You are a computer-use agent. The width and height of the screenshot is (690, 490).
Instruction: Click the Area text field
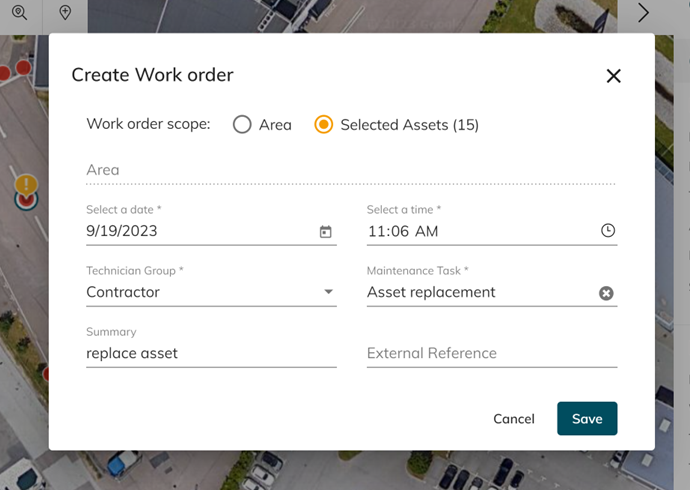click(350, 170)
